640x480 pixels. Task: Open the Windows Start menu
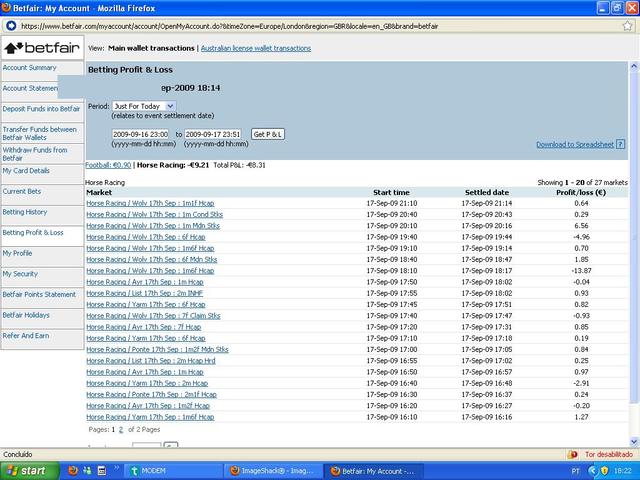point(29,471)
